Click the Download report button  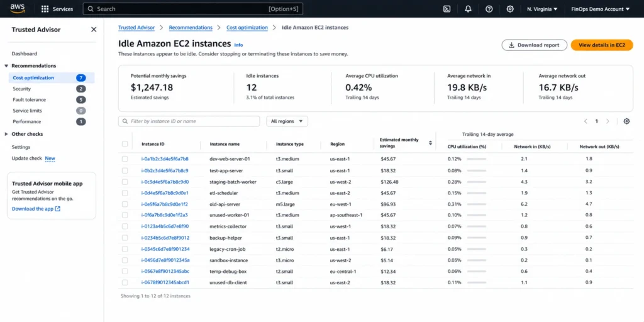[535, 45]
